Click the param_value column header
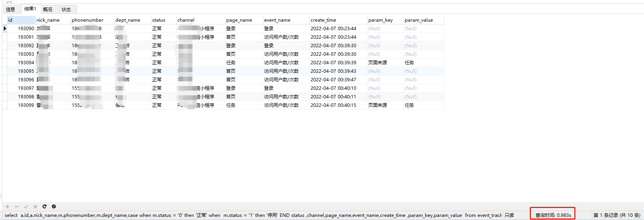The image size is (644, 220). tap(424, 20)
